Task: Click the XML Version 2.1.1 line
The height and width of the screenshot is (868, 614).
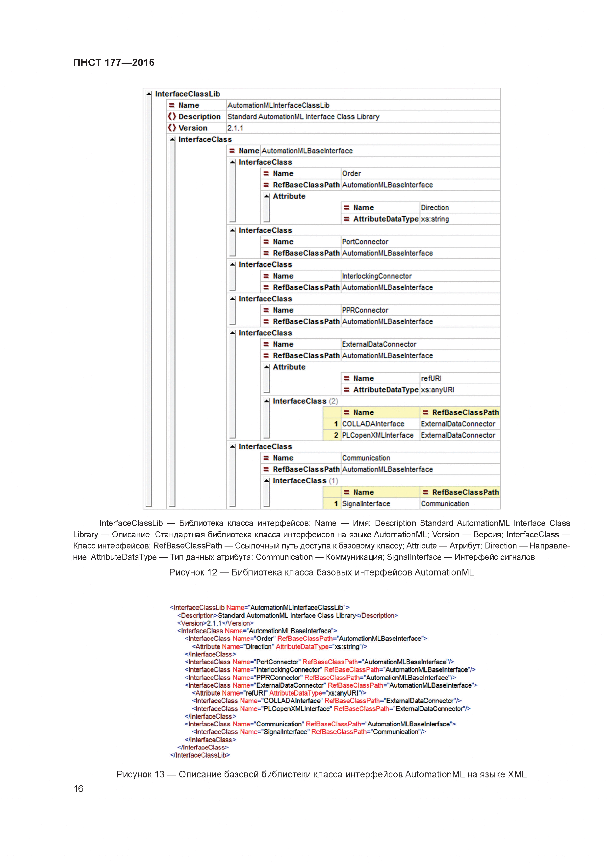Action: pyautogui.click(x=215, y=623)
